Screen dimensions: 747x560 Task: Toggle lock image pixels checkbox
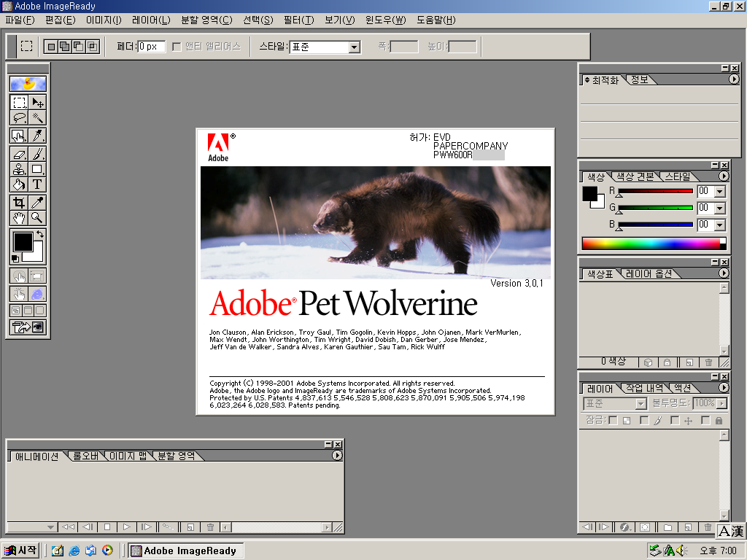(x=644, y=420)
